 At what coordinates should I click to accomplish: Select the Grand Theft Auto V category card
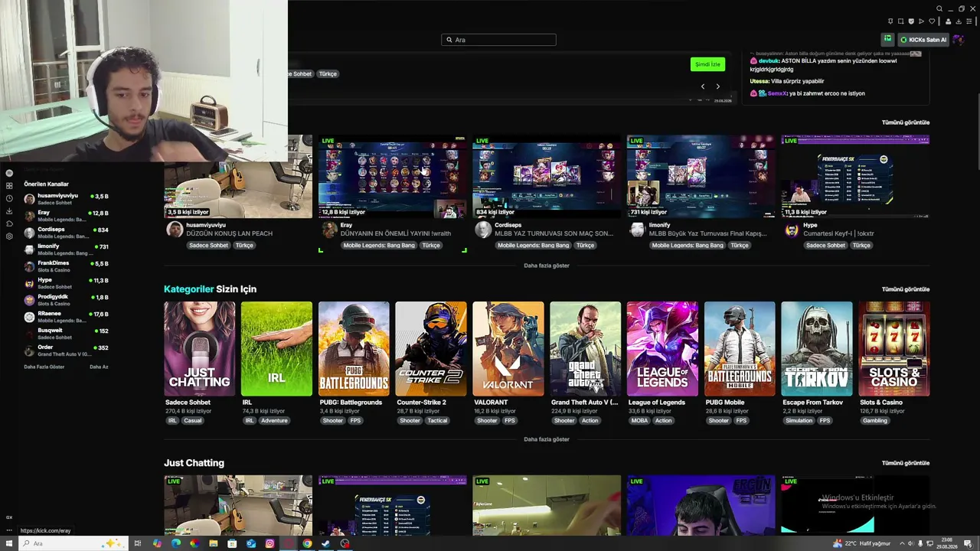coord(586,349)
